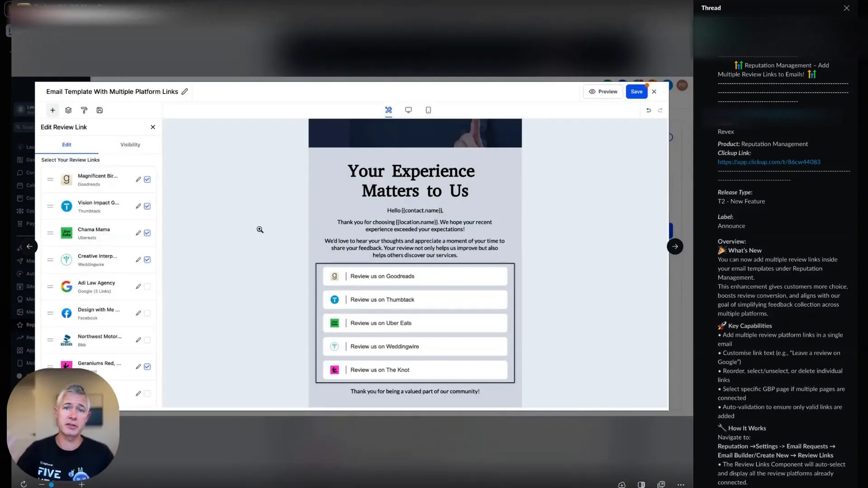This screenshot has width=868, height=488.
Task: Click the undo arrow icon
Action: (648, 110)
